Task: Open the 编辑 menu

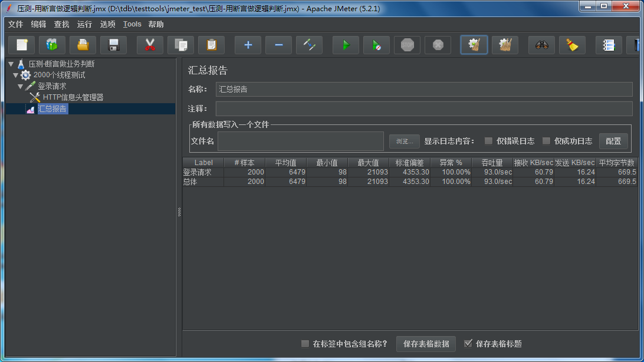Action: coord(38,24)
